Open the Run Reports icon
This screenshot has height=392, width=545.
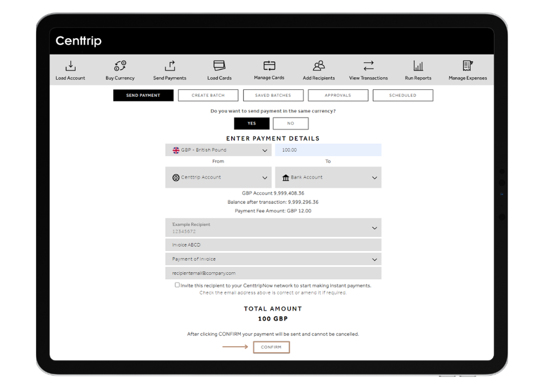418,66
